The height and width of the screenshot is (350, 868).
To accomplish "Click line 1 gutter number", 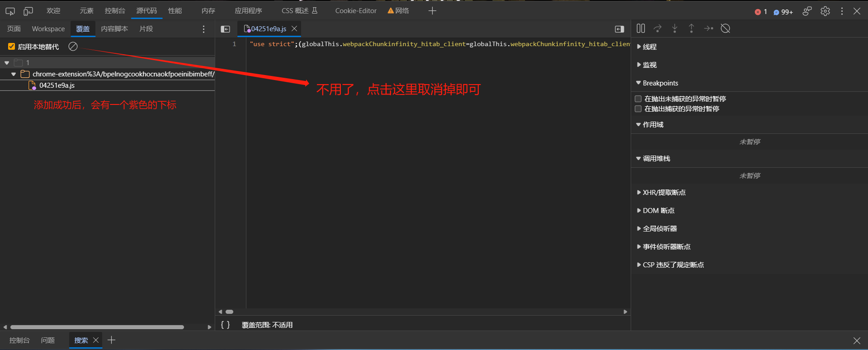I will coord(234,44).
